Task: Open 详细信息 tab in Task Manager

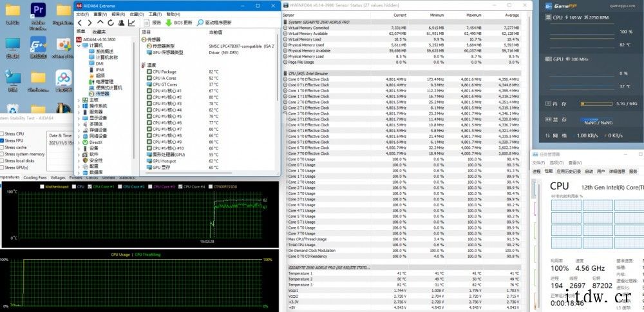Action: pos(617,171)
